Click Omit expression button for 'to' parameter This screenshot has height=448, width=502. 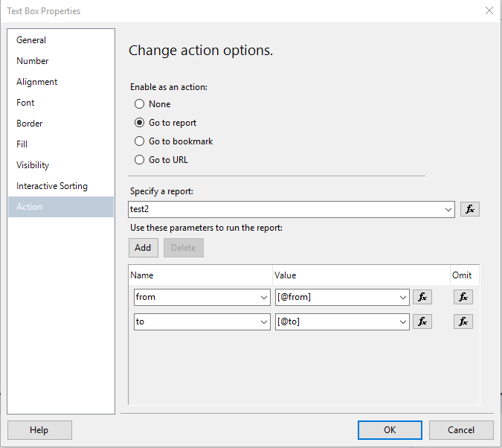pyautogui.click(x=463, y=321)
